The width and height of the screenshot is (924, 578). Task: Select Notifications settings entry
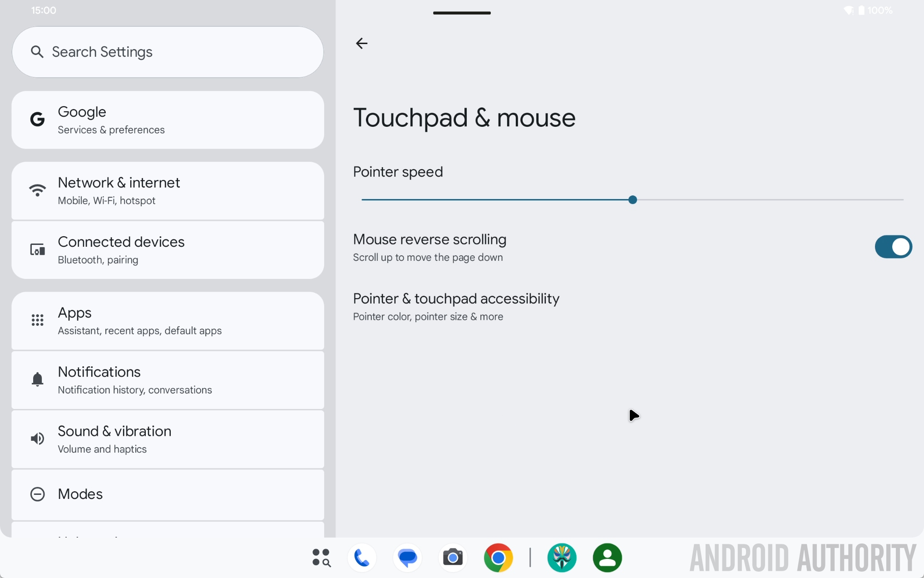(168, 380)
